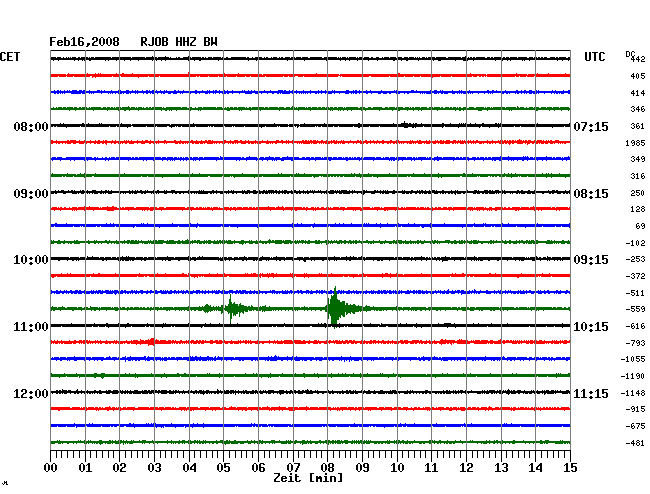Viewport: 650px width, 494px height.
Task: Select the 11:00 CET time label
Action: (31, 327)
